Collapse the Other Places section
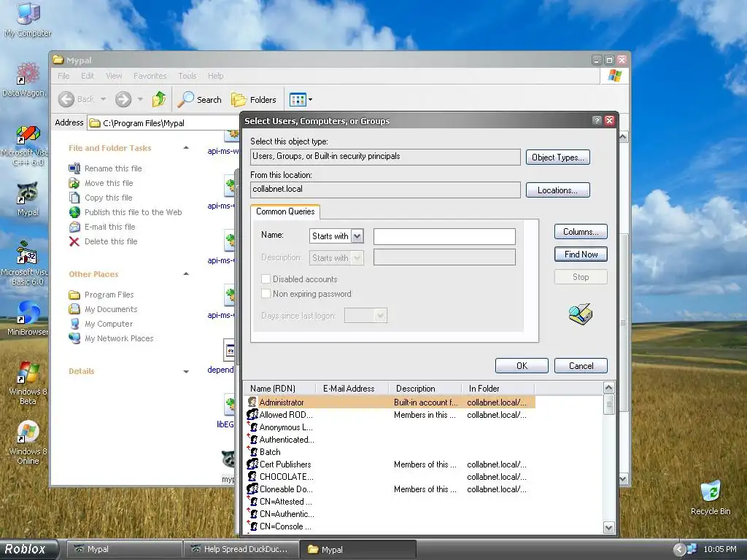 pyautogui.click(x=186, y=274)
